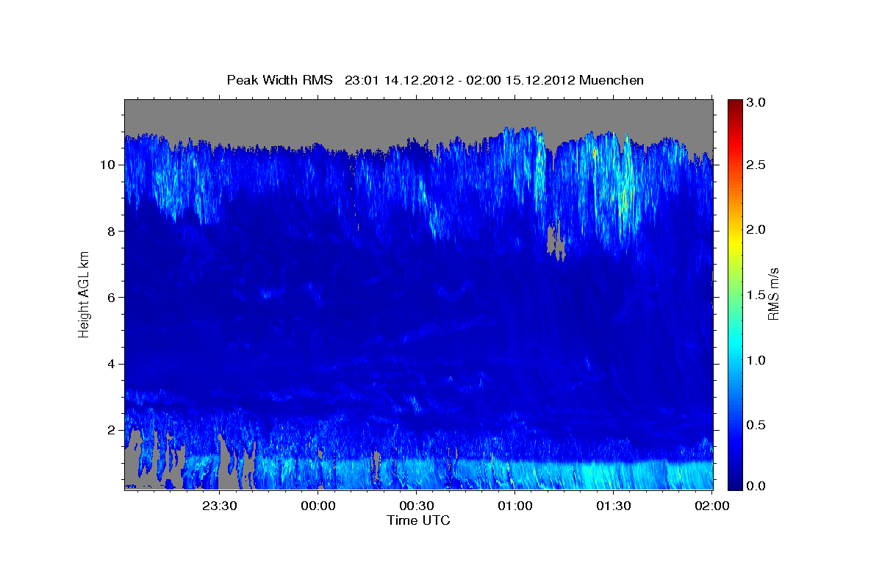
Task: Click the 00:30 time tick label
Action: tap(416, 506)
